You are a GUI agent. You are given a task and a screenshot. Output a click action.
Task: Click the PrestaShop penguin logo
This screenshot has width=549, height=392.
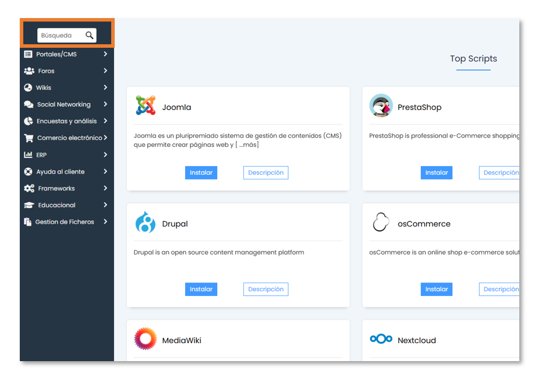click(381, 105)
